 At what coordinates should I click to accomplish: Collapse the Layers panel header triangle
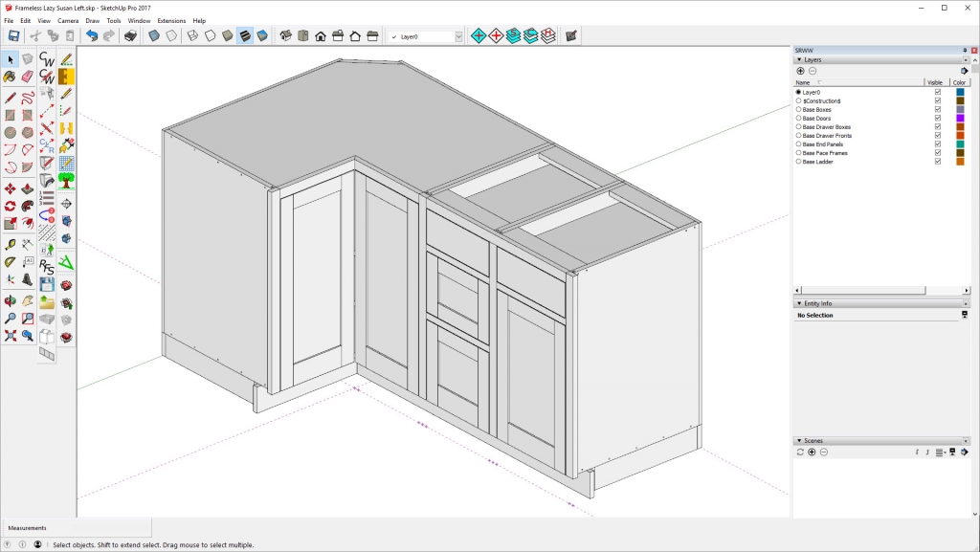[800, 59]
